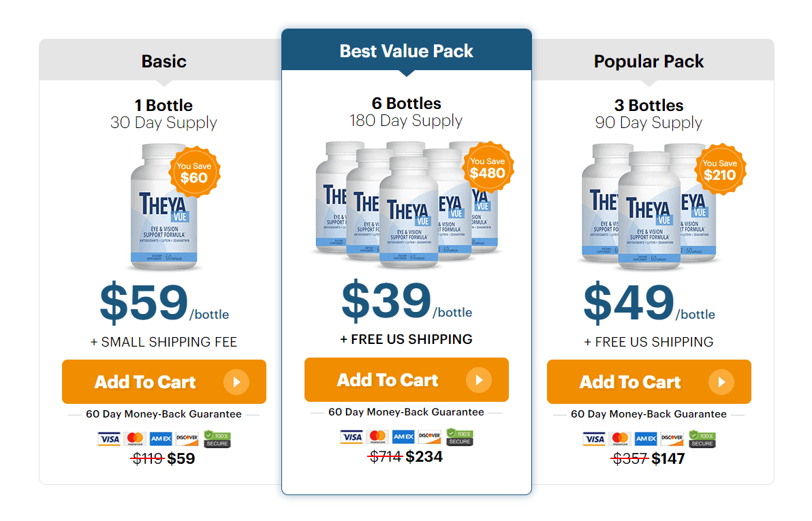Viewport: 812px width, 521px height.
Task: Add the 3 Bottles pack to cart
Action: pos(649,382)
